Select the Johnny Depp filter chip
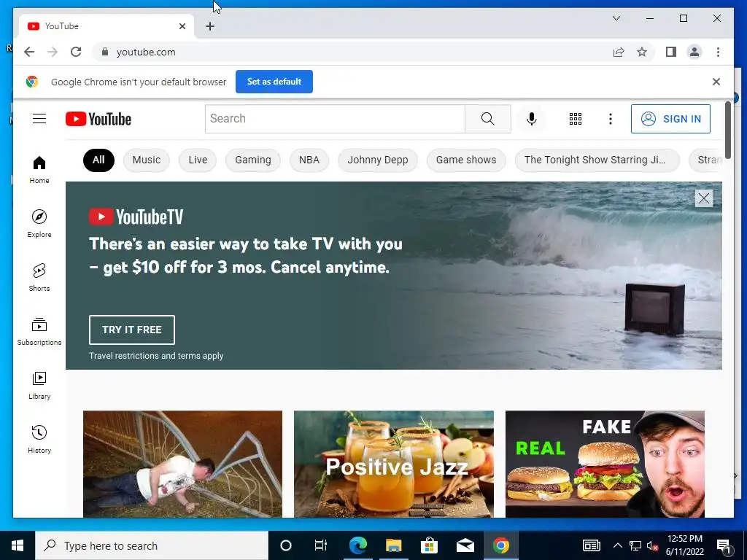The width and height of the screenshot is (747, 560). [x=378, y=160]
